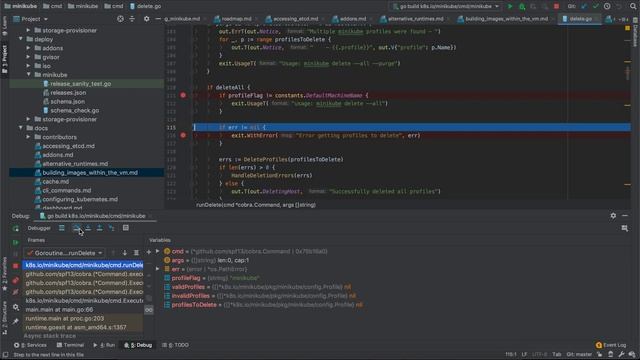Click the green Run button in toolbar
The width and height of the screenshot is (640, 360).
[510, 6]
